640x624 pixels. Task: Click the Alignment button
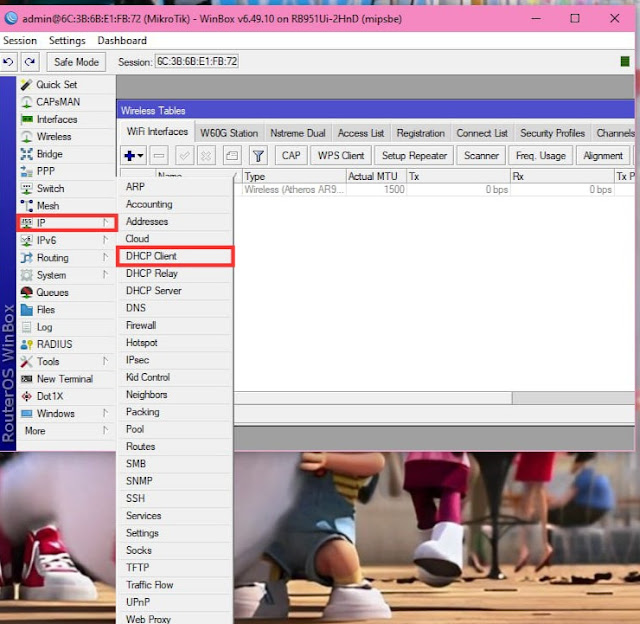pos(603,156)
